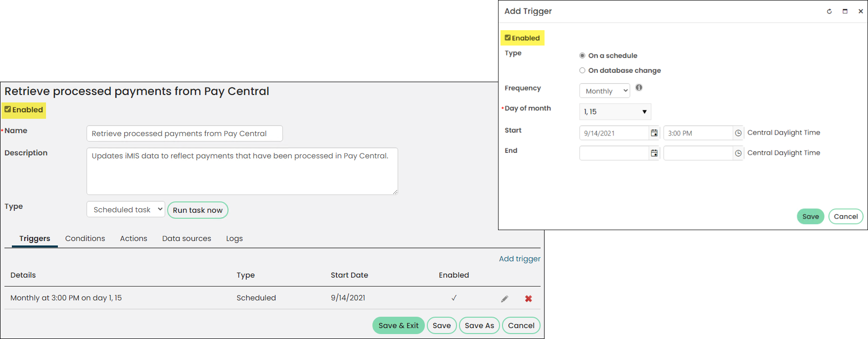Click 'Monthly at 3:00 PM on day 1, 15'
868x339 pixels.
tap(66, 298)
